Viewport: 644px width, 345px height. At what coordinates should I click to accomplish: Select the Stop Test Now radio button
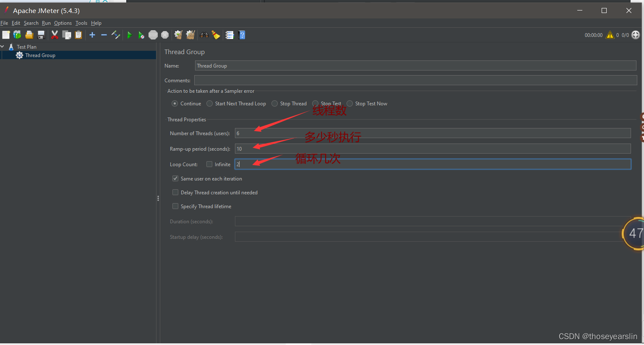(349, 103)
